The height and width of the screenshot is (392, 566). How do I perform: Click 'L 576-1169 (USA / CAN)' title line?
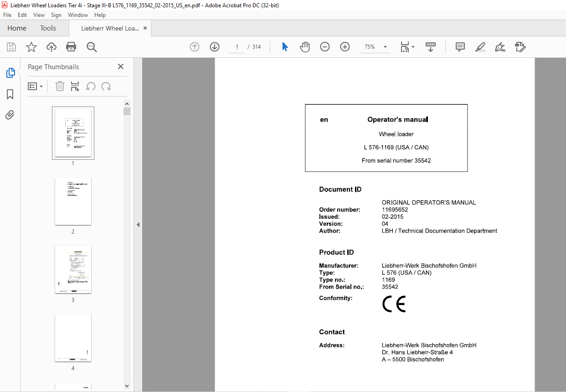396,148
